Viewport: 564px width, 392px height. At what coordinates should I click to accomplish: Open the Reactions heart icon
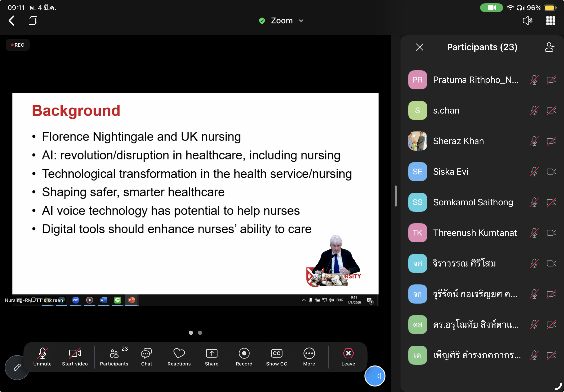click(179, 357)
